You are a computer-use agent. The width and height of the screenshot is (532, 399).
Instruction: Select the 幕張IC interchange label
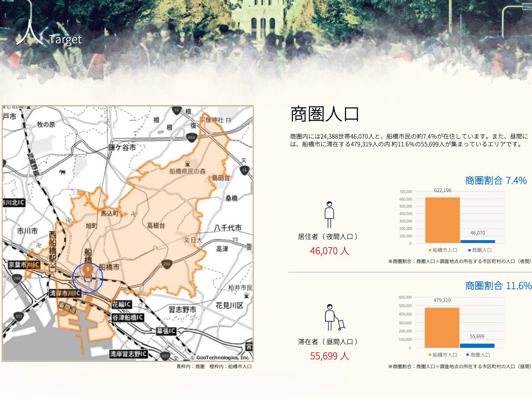[x=166, y=331]
